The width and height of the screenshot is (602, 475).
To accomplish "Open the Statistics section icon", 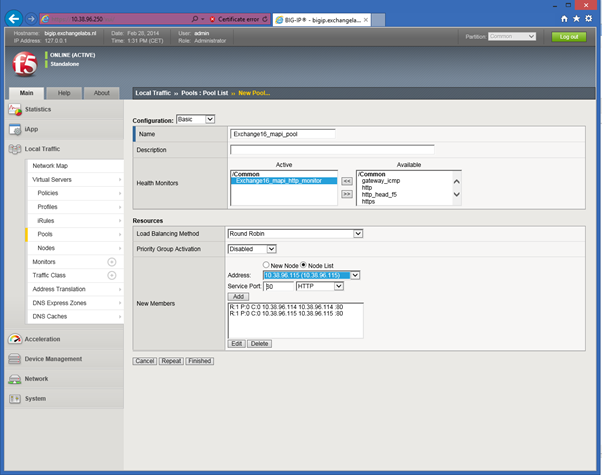I will 15,109.
